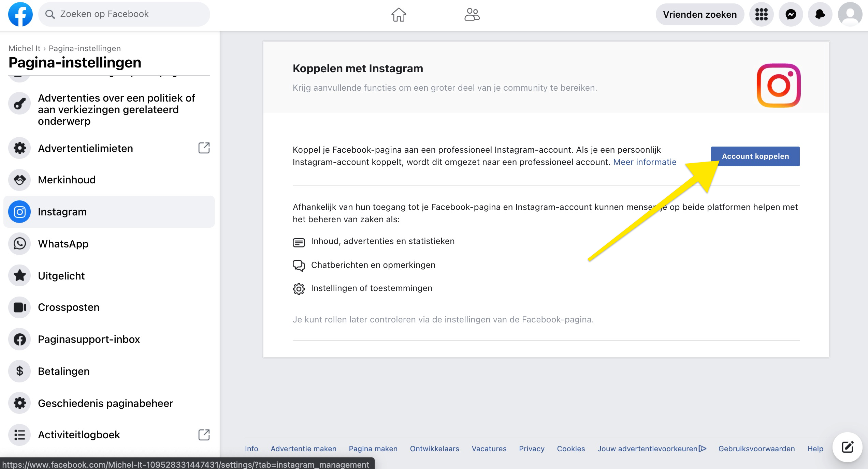Open the Vacatures footer link
Screen dimensions: 868x469
click(489, 449)
